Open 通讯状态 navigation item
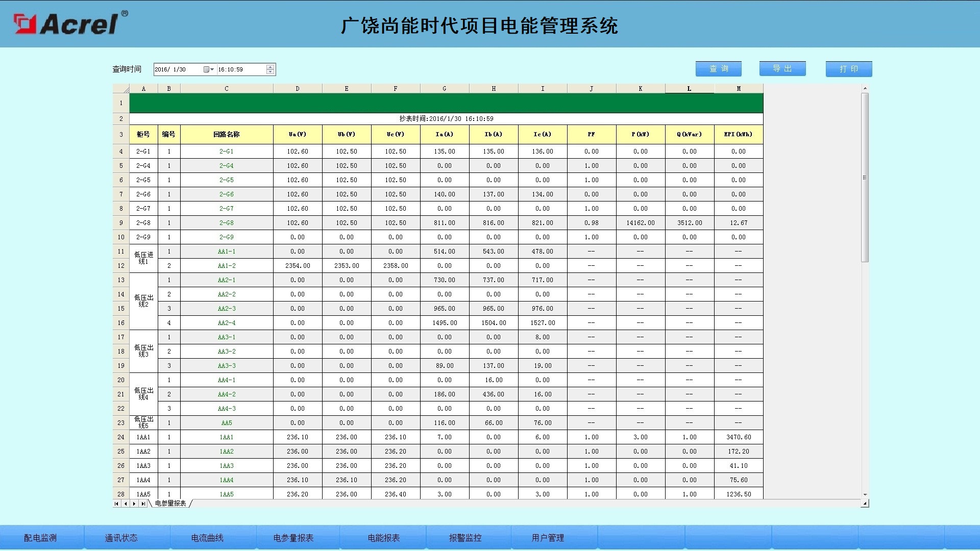Viewport: 980px width, 551px height. 121,538
